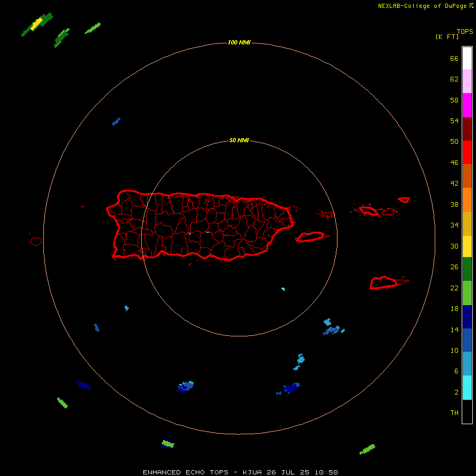Screen dimensions: 476x476
Task: Click the medium blue legend swatch
Action: [x=467, y=340]
